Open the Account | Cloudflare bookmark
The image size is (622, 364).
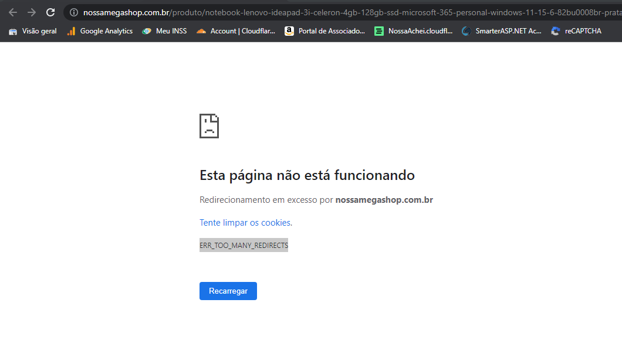[x=236, y=31]
